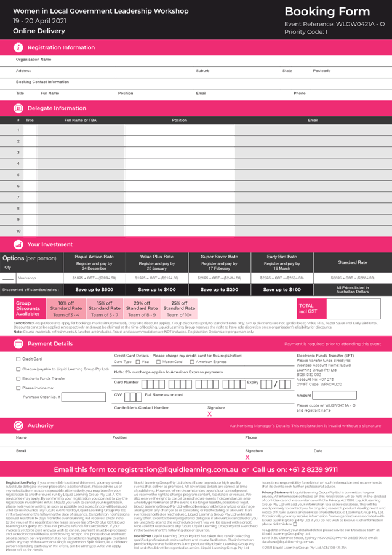Select Visa card type checkbox
The image size is (392, 555).
[x=138, y=362]
